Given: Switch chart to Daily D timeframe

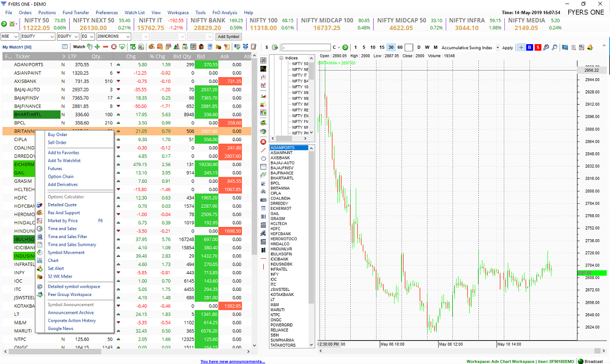Looking at the screenshot, I should click(419, 47).
